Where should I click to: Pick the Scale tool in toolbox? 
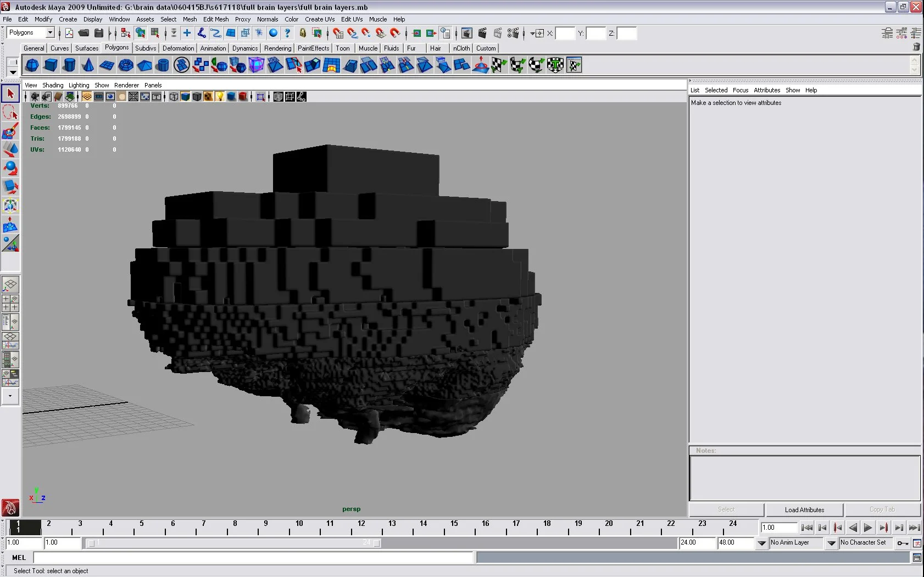coord(10,187)
